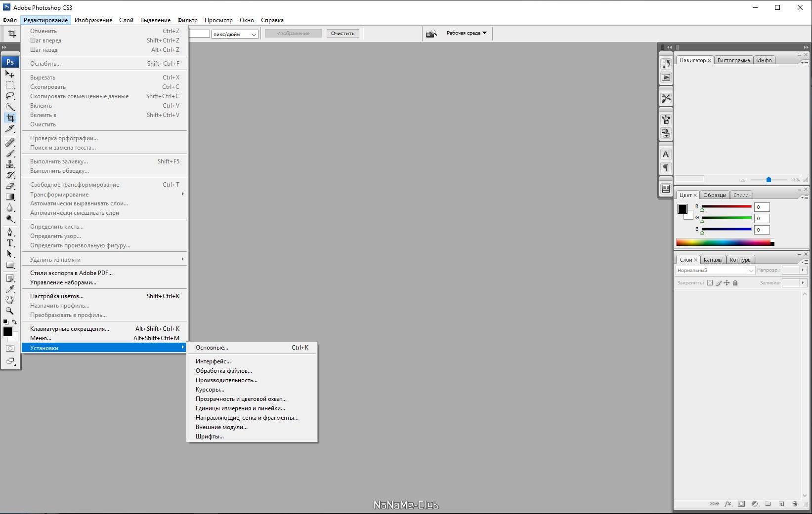Open the пикс/дюйм units dropdown

point(235,34)
